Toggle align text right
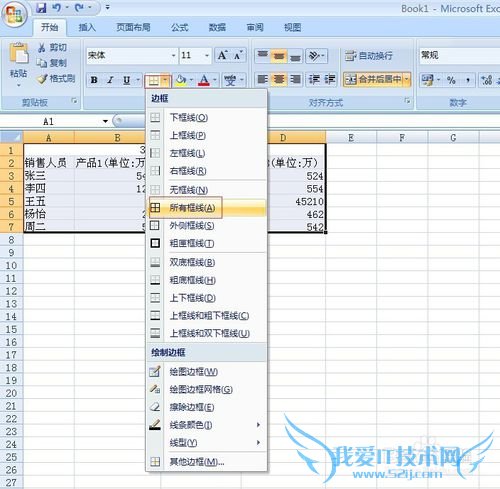This screenshot has width=500, height=489. pos(295,80)
